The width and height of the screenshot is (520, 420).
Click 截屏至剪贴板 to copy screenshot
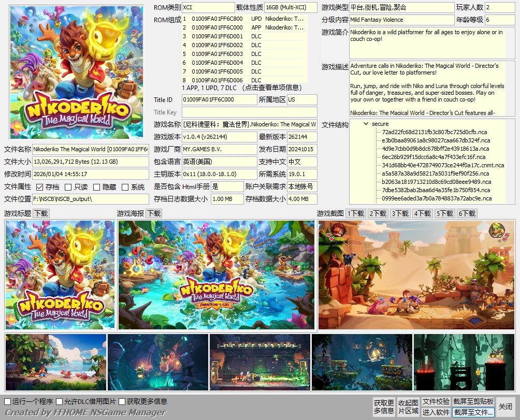pyautogui.click(x=473, y=401)
